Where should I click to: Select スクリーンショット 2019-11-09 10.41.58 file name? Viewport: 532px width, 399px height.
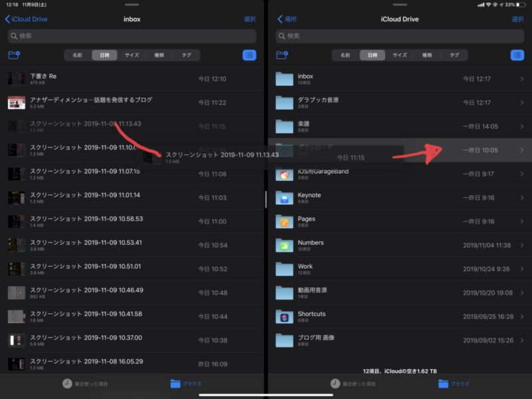point(86,314)
